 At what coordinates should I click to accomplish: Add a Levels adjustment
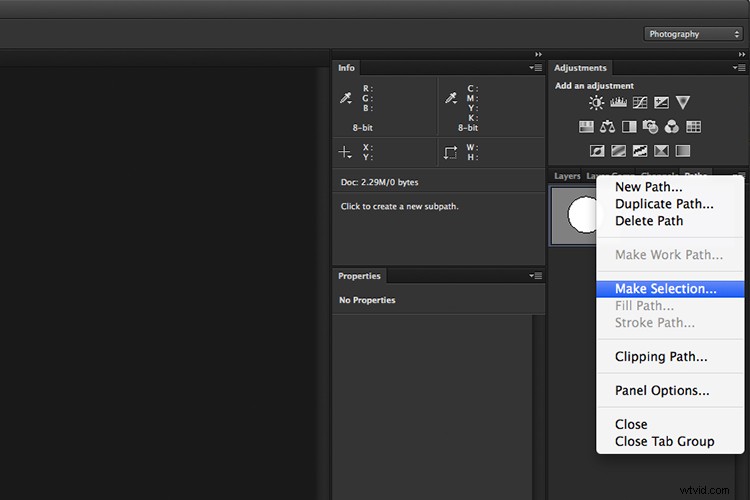click(x=618, y=102)
